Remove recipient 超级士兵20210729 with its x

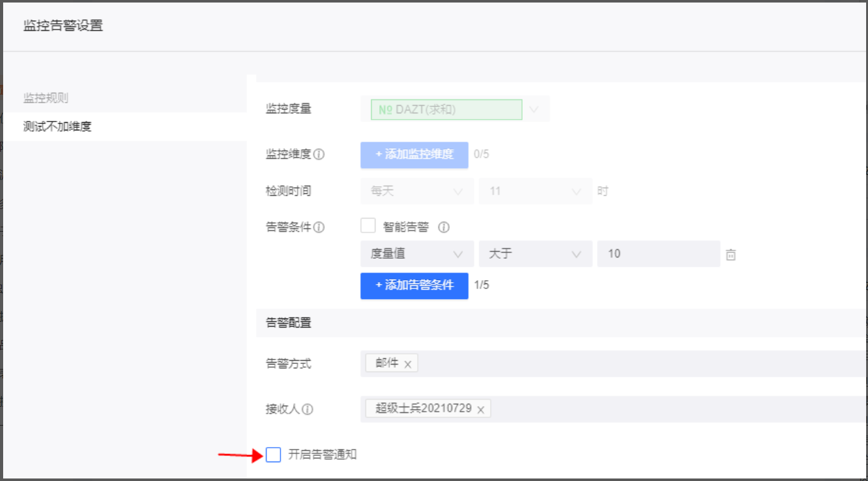[481, 409]
